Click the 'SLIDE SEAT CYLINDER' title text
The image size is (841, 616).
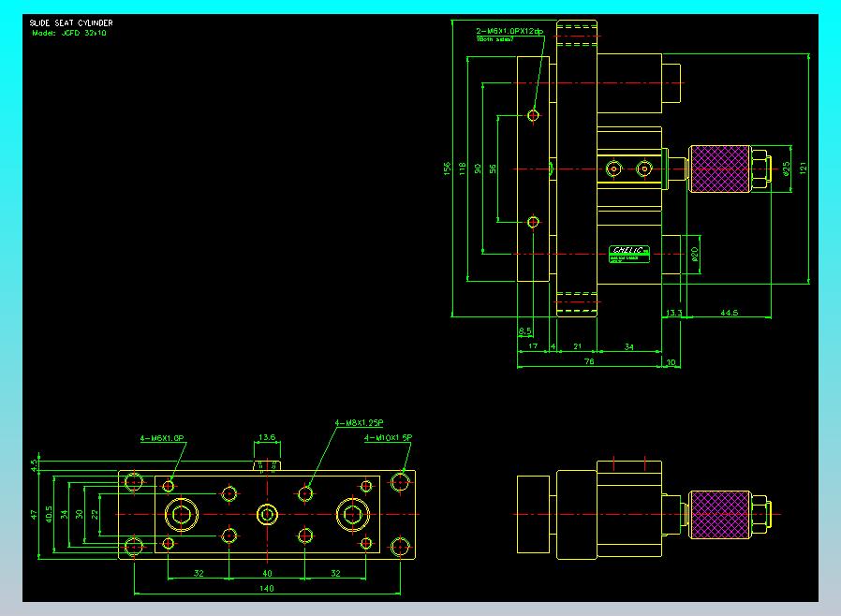pos(71,23)
